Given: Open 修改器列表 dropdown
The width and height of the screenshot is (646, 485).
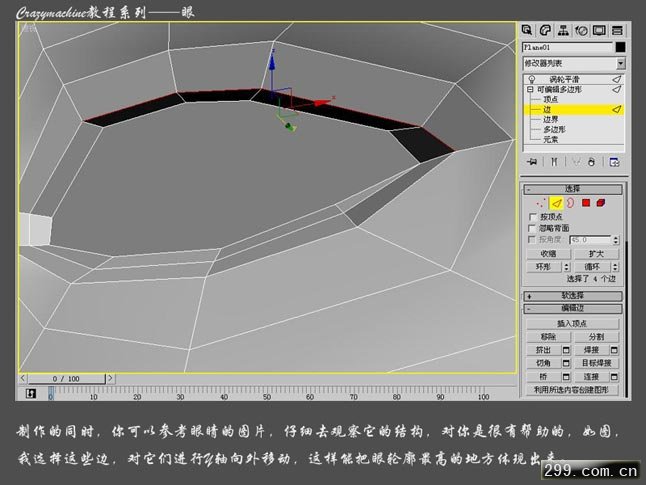Looking at the screenshot, I should click(x=620, y=63).
